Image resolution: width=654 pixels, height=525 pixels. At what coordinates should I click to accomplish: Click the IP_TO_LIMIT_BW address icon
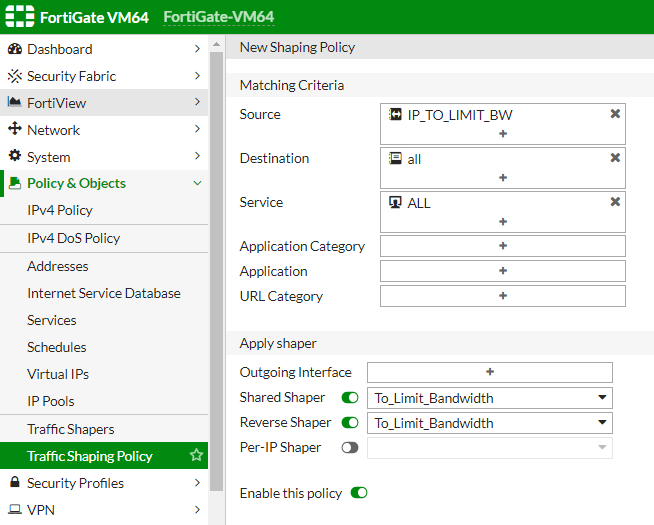coord(395,114)
